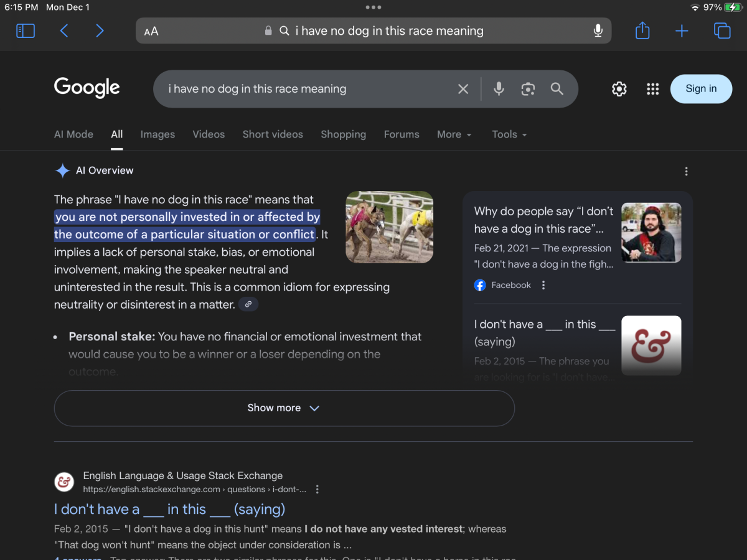Image resolution: width=747 pixels, height=560 pixels.
Task: Expand the More search filters dropdown
Action: point(454,134)
